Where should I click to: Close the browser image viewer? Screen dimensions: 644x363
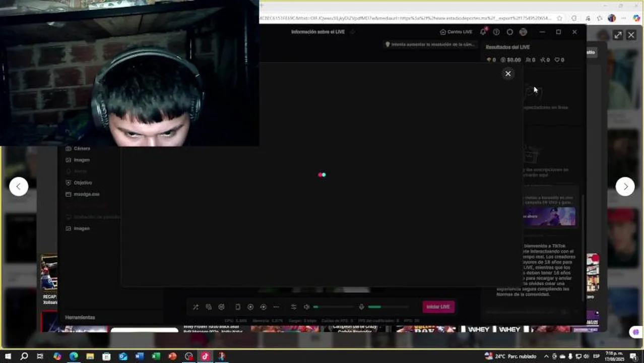pyautogui.click(x=631, y=35)
